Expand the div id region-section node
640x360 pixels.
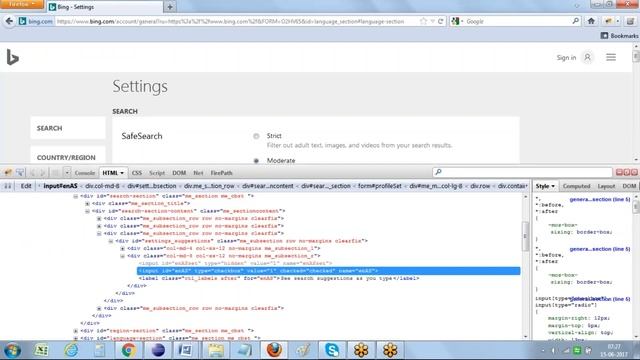tap(76, 331)
